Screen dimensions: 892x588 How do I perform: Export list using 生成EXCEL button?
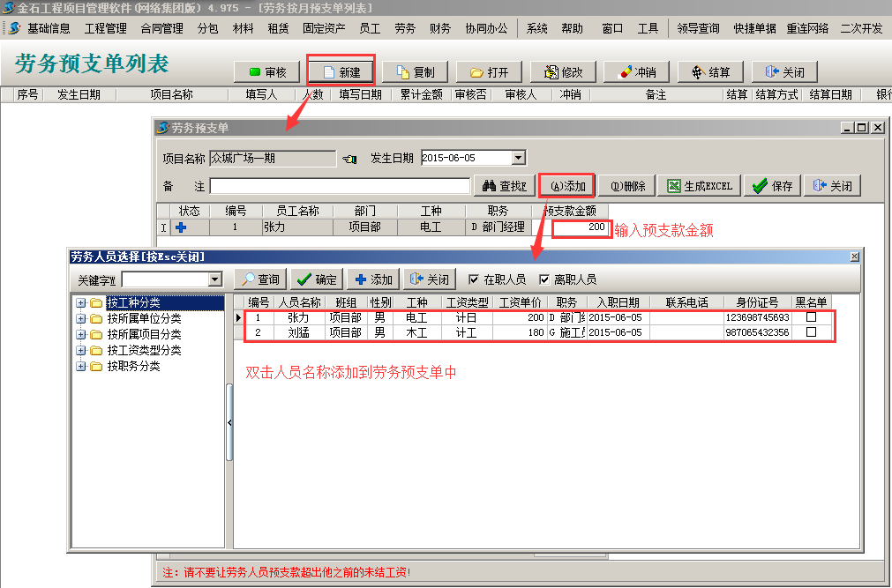tap(700, 186)
